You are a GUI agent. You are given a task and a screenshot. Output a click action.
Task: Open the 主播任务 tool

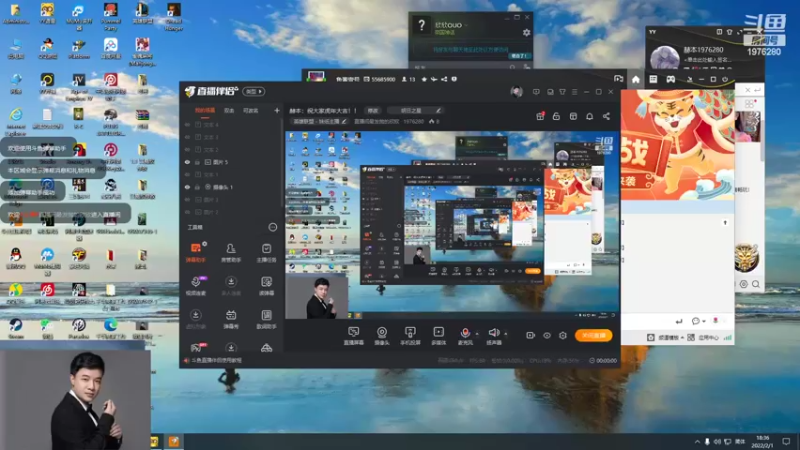click(266, 253)
